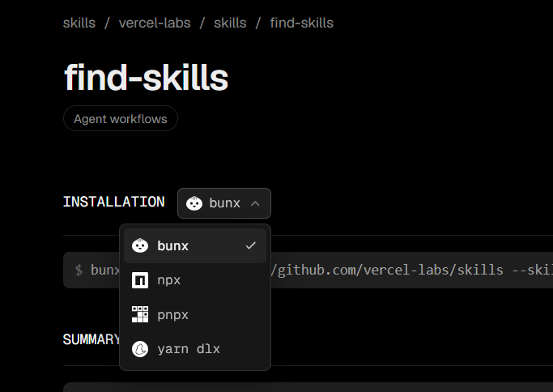Image resolution: width=553 pixels, height=392 pixels.
Task: Click the INSTALLATION section heading
Action: click(x=114, y=202)
